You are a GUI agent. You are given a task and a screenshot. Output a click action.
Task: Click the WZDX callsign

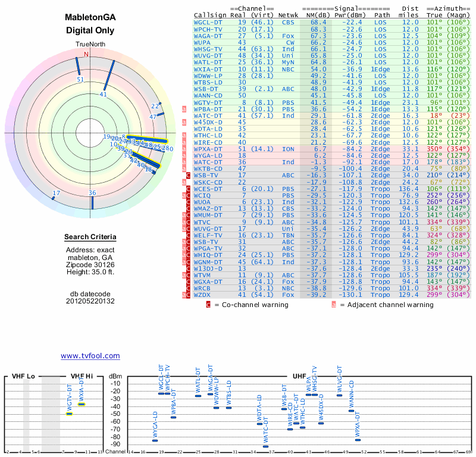coord(202,295)
